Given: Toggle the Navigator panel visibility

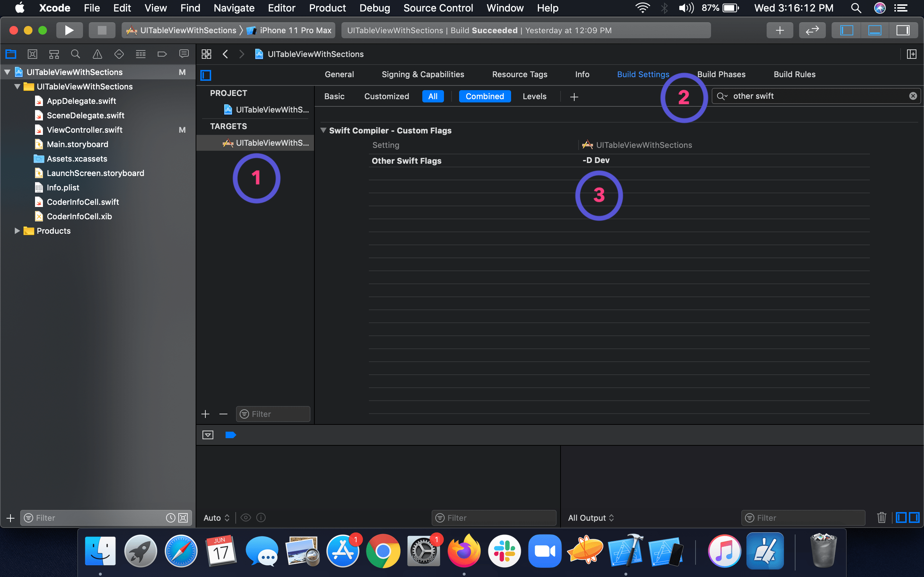Looking at the screenshot, I should 846,30.
